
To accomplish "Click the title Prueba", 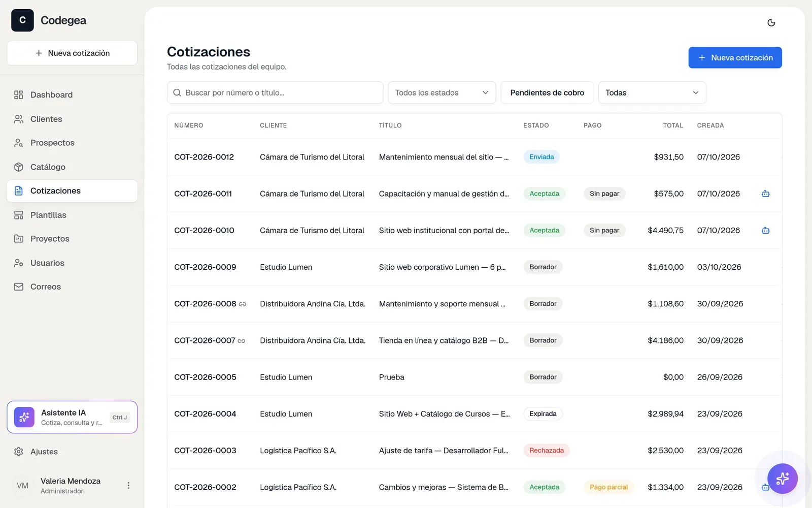I will [x=392, y=377].
